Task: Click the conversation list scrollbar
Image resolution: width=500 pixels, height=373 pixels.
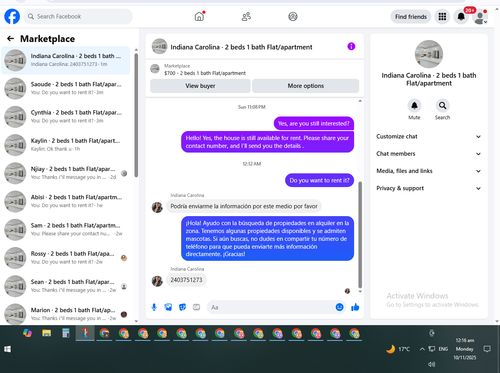Action: pyautogui.click(x=136, y=115)
